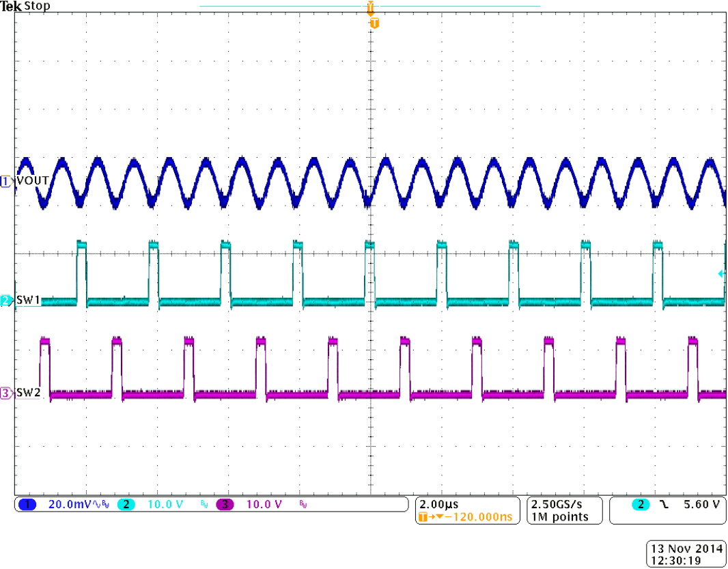Click the cyan channel 2 badge in the channel readout
The height and width of the screenshot is (569, 728).
(126, 505)
